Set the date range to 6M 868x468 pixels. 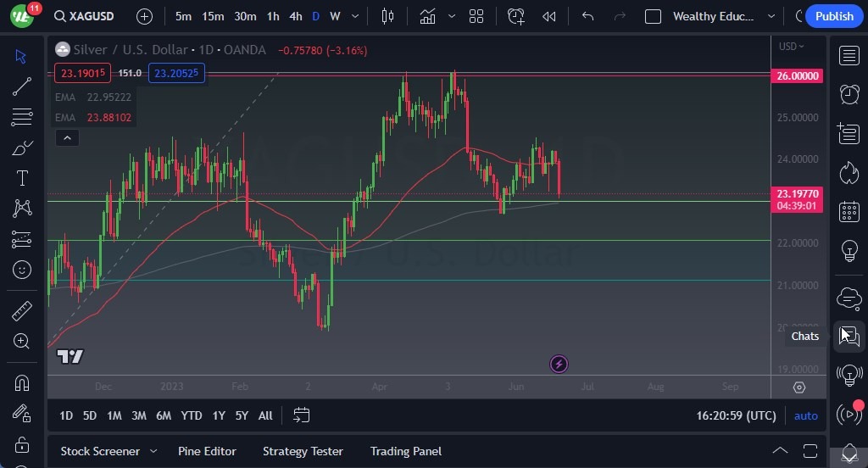click(164, 415)
